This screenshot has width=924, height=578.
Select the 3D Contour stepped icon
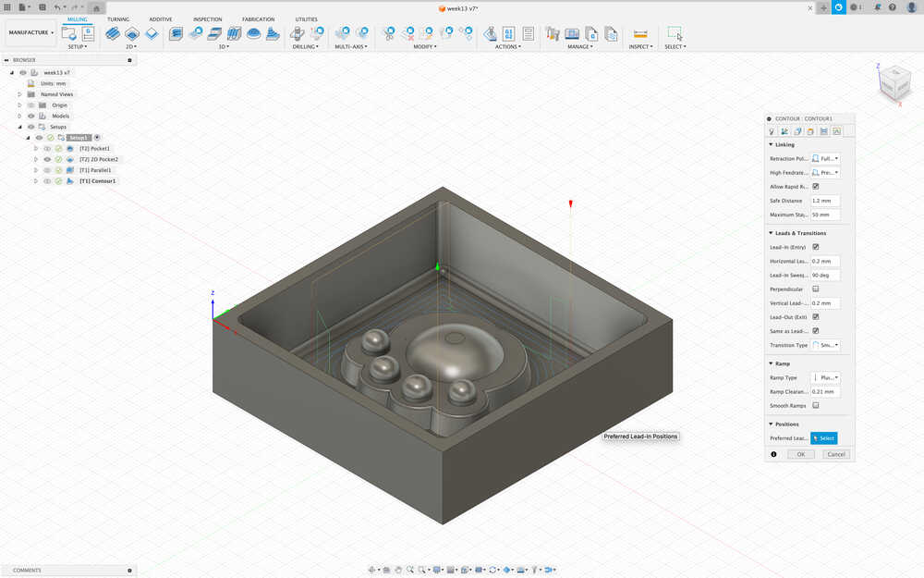coord(273,33)
